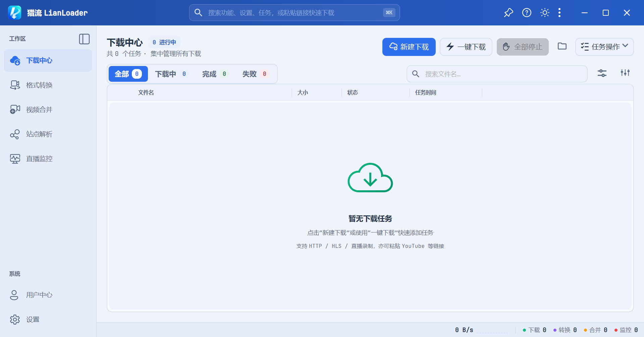
Task: Click the 搜索文件名 search field
Action: (497, 74)
